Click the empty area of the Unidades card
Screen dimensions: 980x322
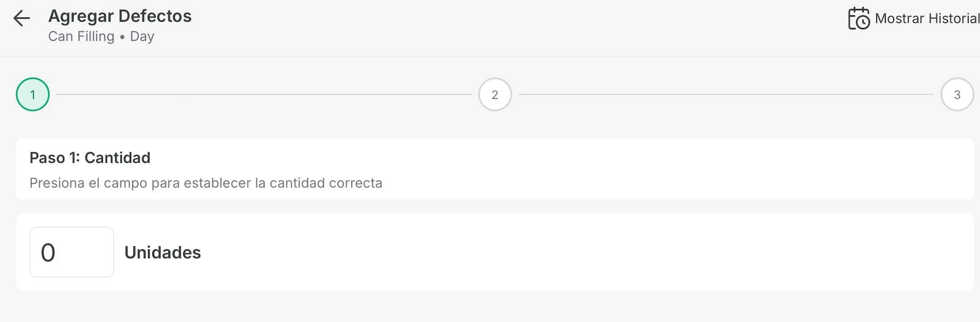point(584,252)
